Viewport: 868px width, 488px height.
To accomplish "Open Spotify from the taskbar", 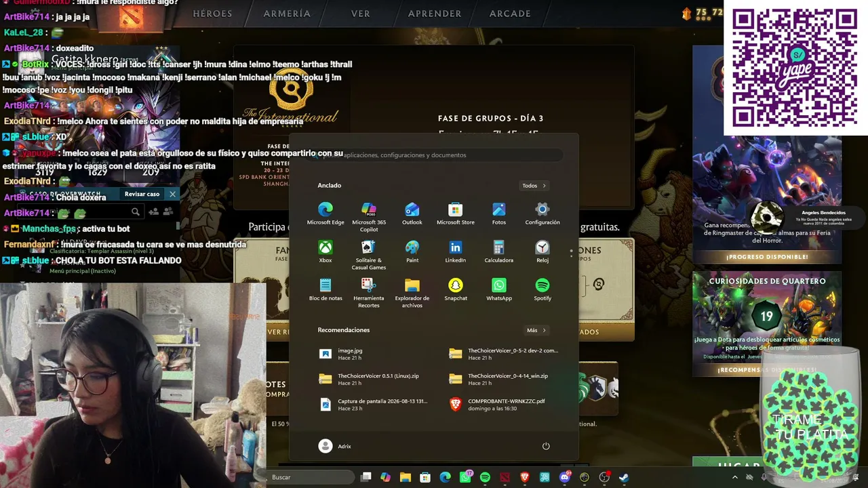I will [485, 477].
